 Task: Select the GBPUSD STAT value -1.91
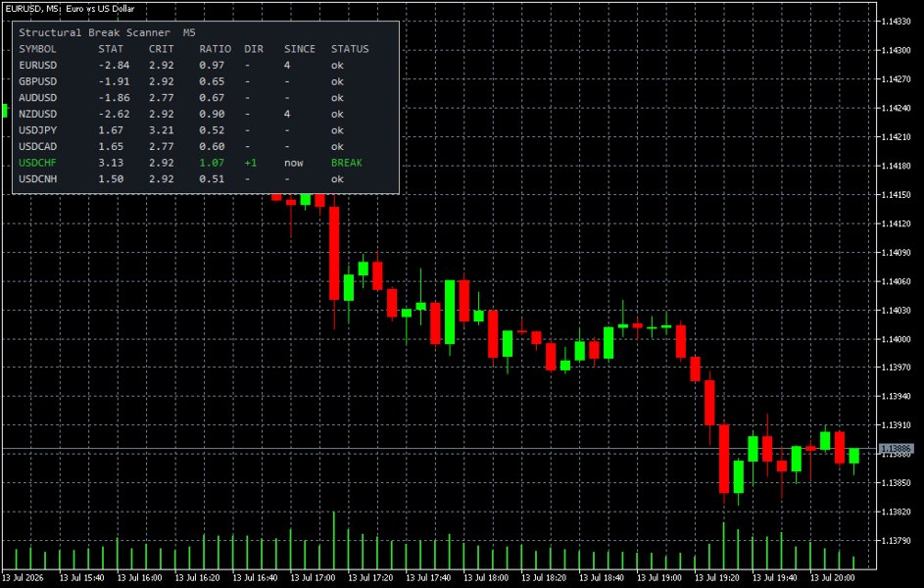pyautogui.click(x=114, y=82)
